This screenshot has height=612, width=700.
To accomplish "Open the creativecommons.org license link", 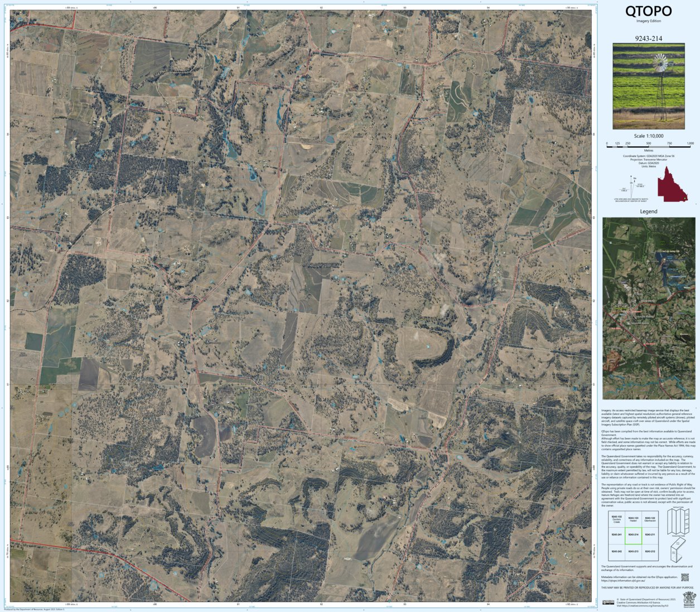I will tap(643, 605).
